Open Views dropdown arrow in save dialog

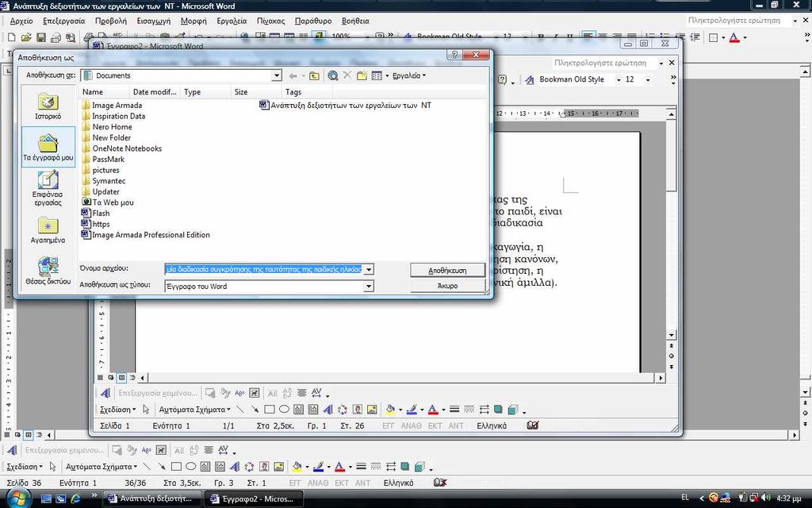[386, 75]
